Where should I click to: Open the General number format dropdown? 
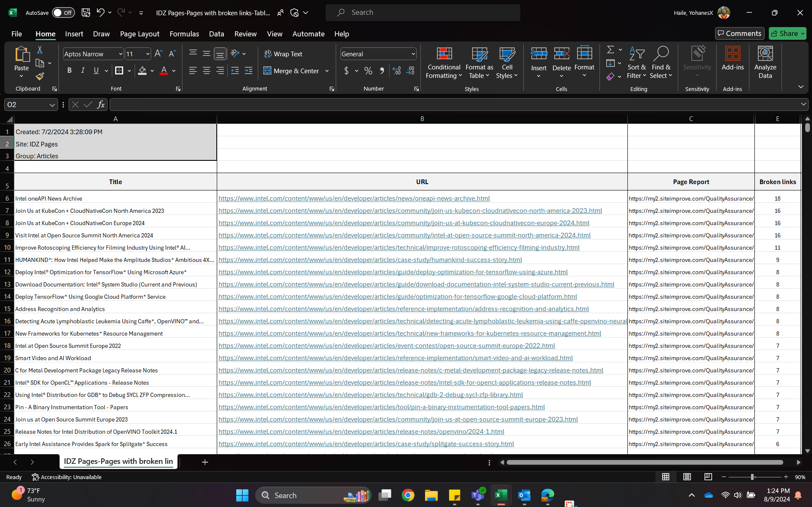pyautogui.click(x=413, y=54)
